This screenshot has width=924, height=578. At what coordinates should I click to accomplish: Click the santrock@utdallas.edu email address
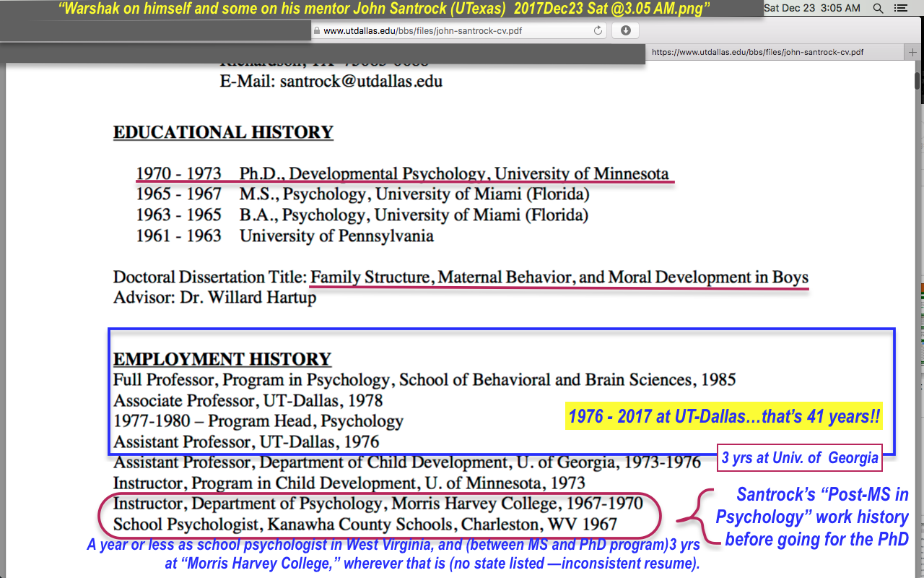pyautogui.click(x=361, y=81)
